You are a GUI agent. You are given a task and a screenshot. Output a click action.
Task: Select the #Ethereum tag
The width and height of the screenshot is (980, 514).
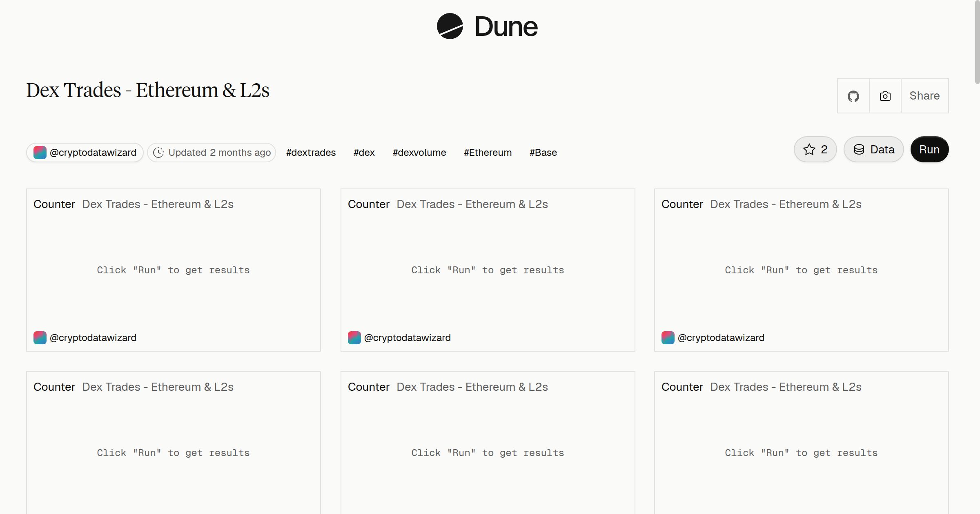(488, 153)
